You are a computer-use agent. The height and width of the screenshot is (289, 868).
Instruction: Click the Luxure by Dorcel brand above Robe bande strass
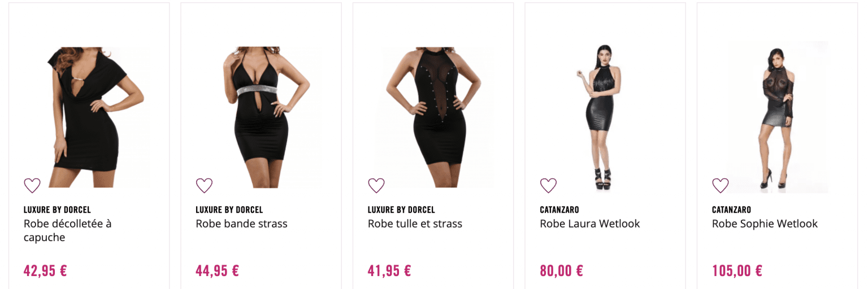[229, 210]
